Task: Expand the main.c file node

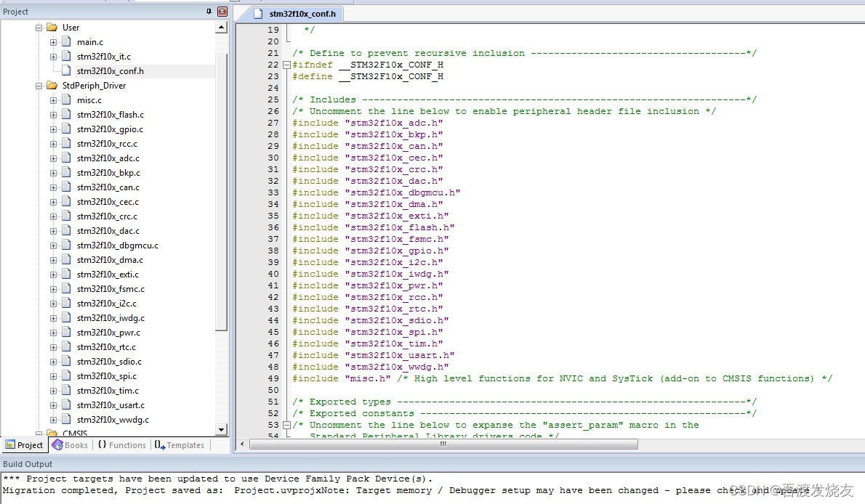Action: (53, 42)
